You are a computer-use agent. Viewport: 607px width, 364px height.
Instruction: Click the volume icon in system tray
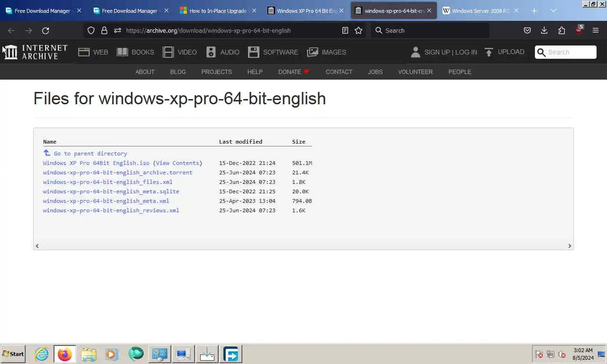pos(562,354)
